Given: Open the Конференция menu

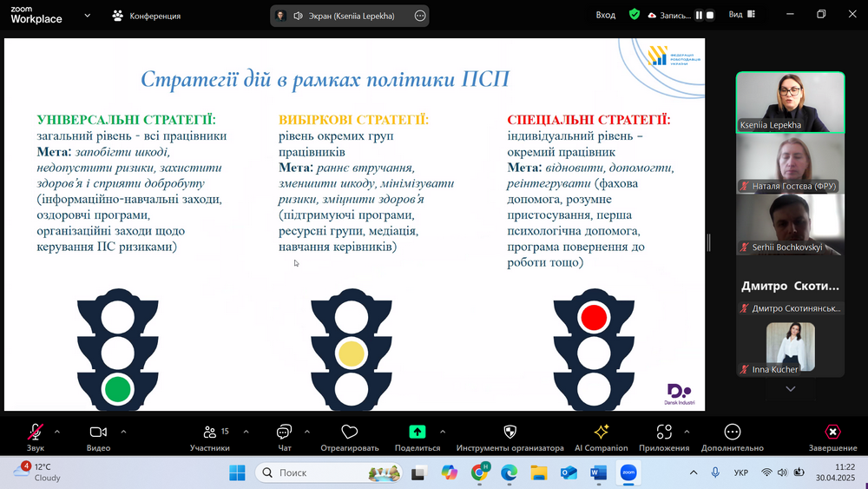Looking at the screenshot, I should click(147, 16).
